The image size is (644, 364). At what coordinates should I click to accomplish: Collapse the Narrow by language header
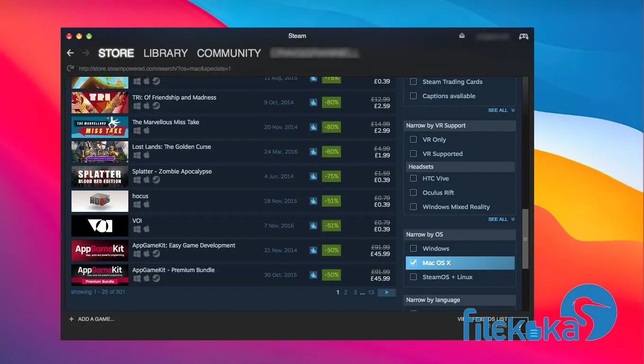pos(459,300)
